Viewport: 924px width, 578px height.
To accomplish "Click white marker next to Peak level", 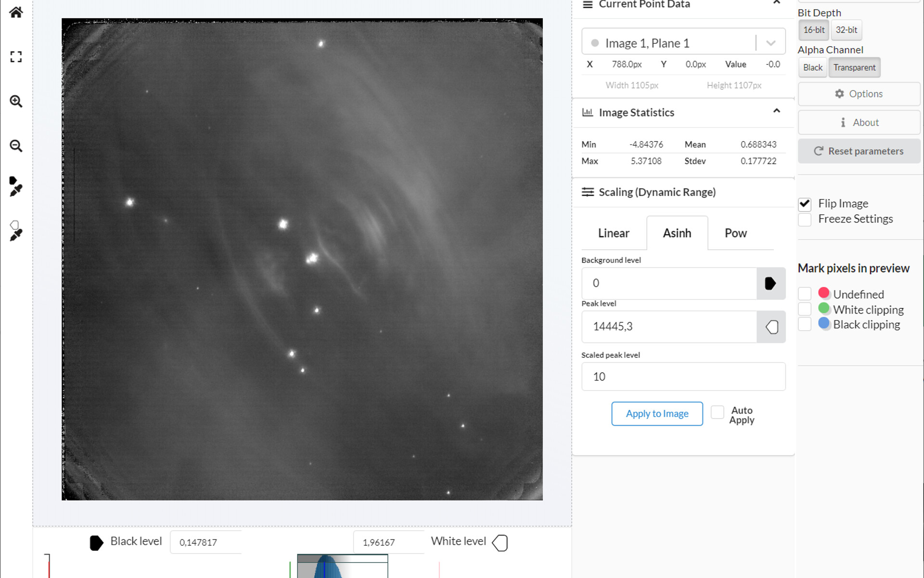I will click(771, 327).
